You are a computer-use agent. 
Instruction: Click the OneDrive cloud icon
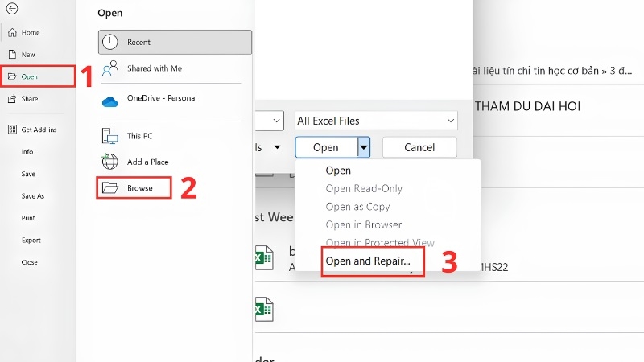pos(109,101)
